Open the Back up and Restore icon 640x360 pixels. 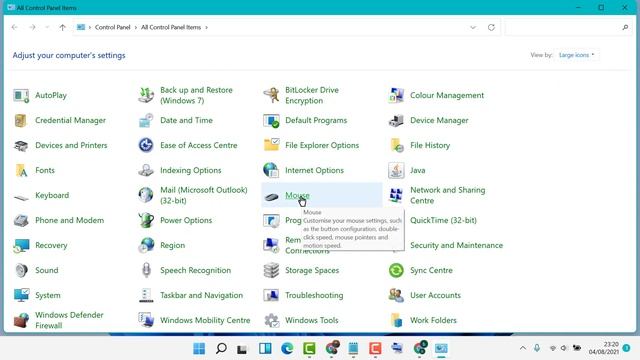146,96
